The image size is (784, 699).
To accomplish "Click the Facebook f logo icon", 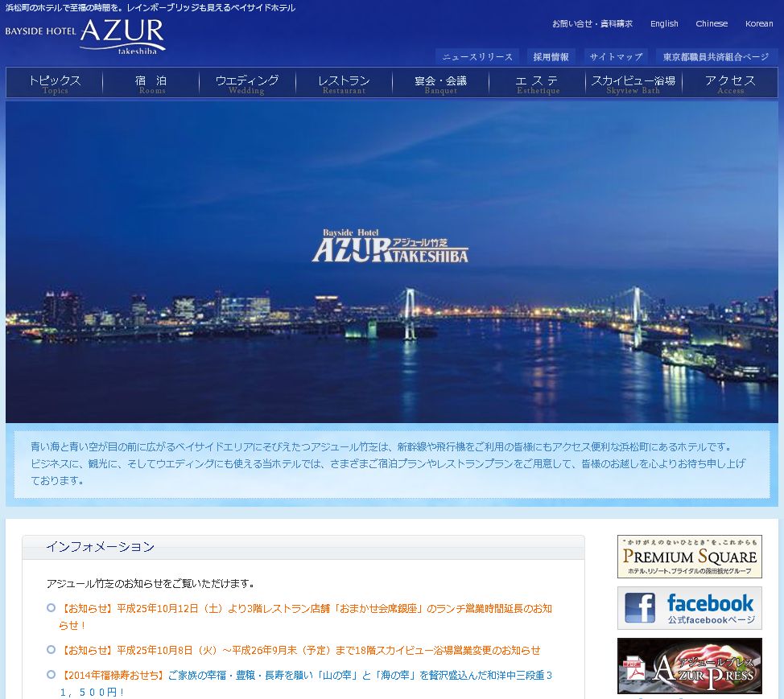I will tap(639, 607).
